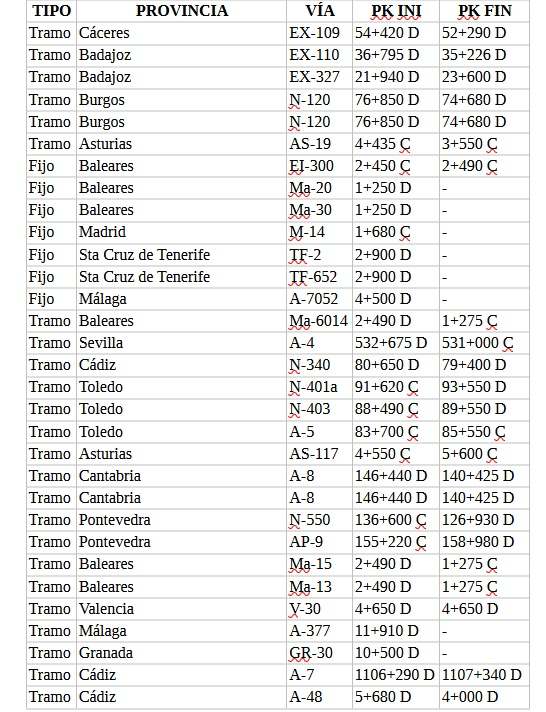Click the Málaga A-7052 road cell
This screenshot has height=712, width=546.
(319, 299)
